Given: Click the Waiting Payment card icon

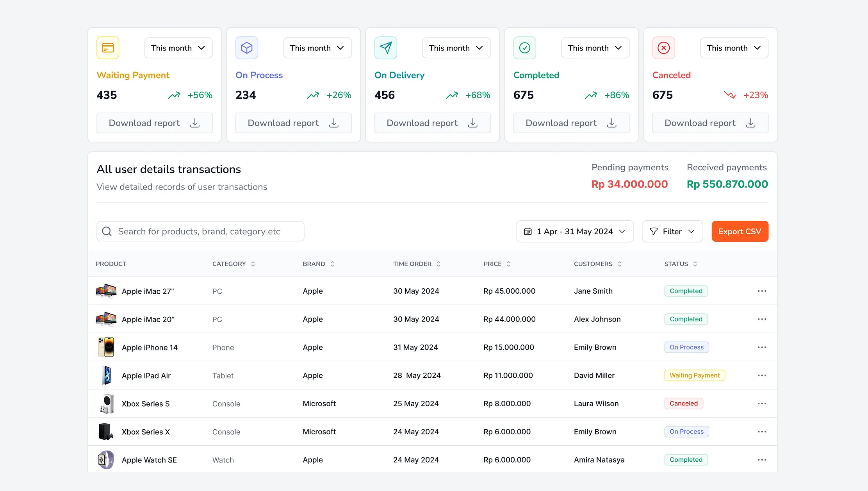Looking at the screenshot, I should tap(107, 48).
